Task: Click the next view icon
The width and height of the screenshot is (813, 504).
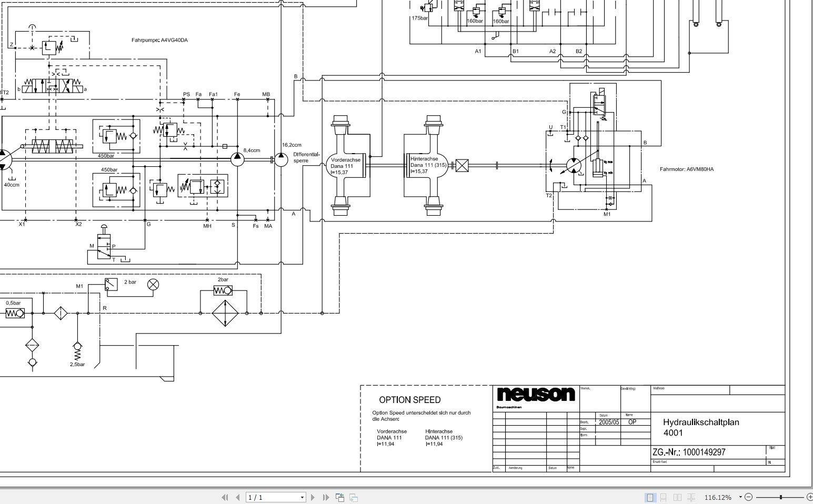Action: point(354,497)
